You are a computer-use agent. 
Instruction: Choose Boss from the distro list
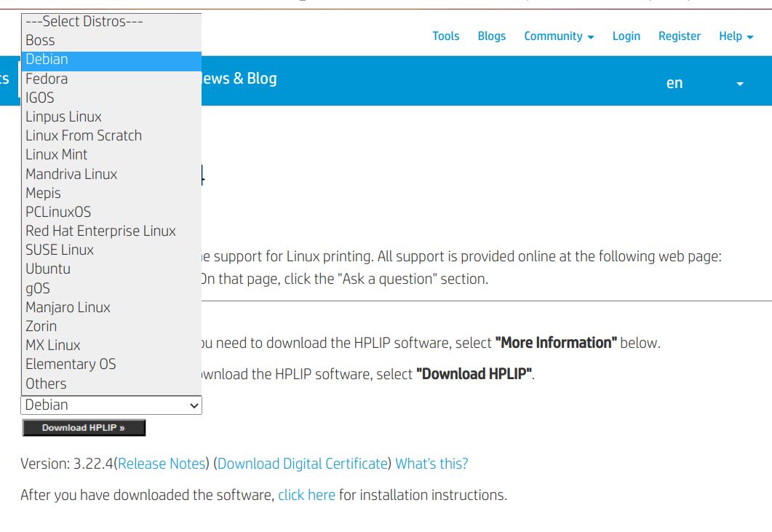tap(111, 41)
